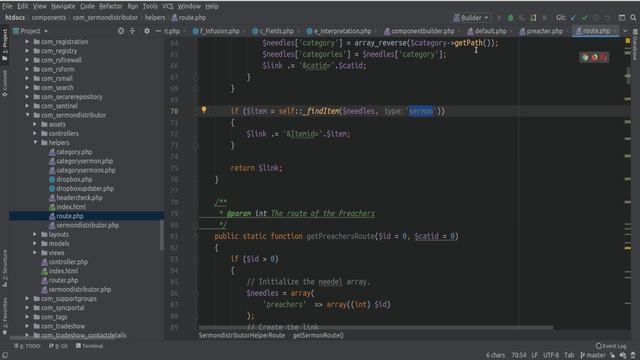Click collapse-all icon in Project panel
The image size is (640, 360).
[x=132, y=31]
